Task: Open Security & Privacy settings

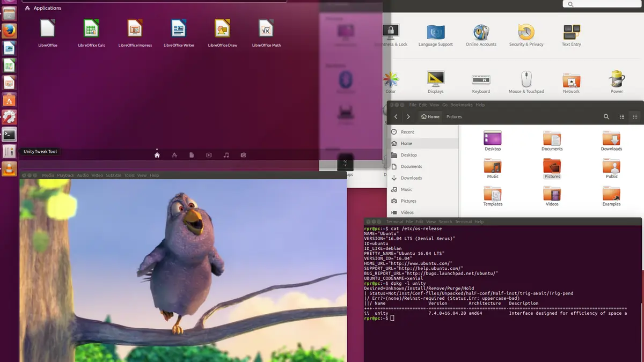Action: pos(526,35)
